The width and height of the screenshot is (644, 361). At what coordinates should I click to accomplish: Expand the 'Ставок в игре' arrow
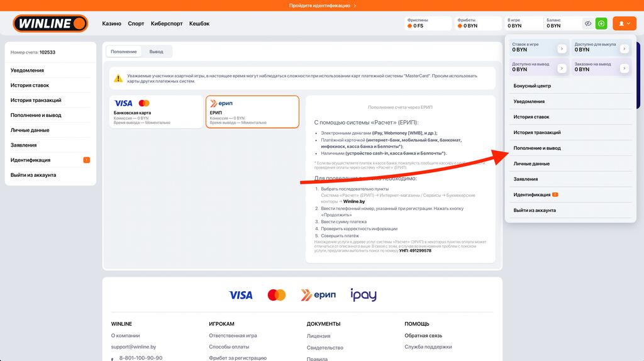tap(562, 48)
